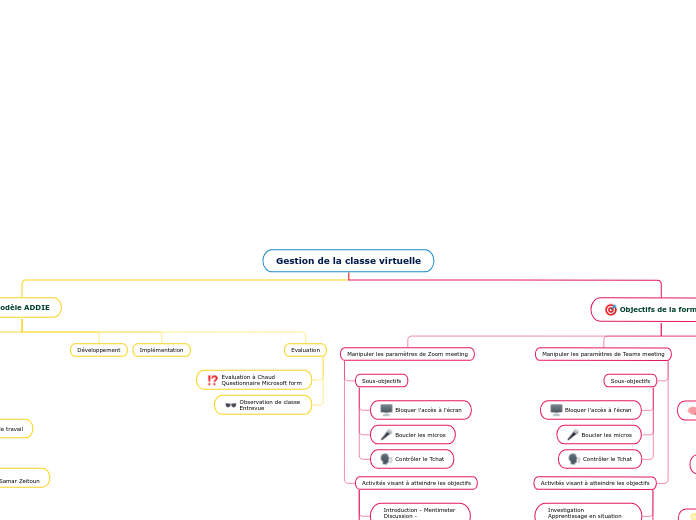Viewport: 696px width, 520px height.
Task: Select Introduction - Mentimeter Discussion node
Action: (420, 512)
